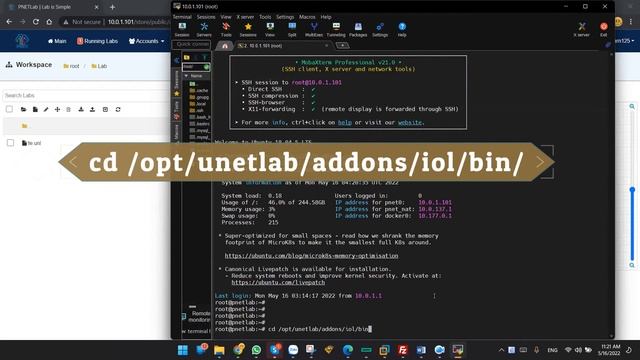Click the move arrows icon in PNETLab toolbar
Screen dimensions: 640x360
pyautogui.click(x=57, y=109)
